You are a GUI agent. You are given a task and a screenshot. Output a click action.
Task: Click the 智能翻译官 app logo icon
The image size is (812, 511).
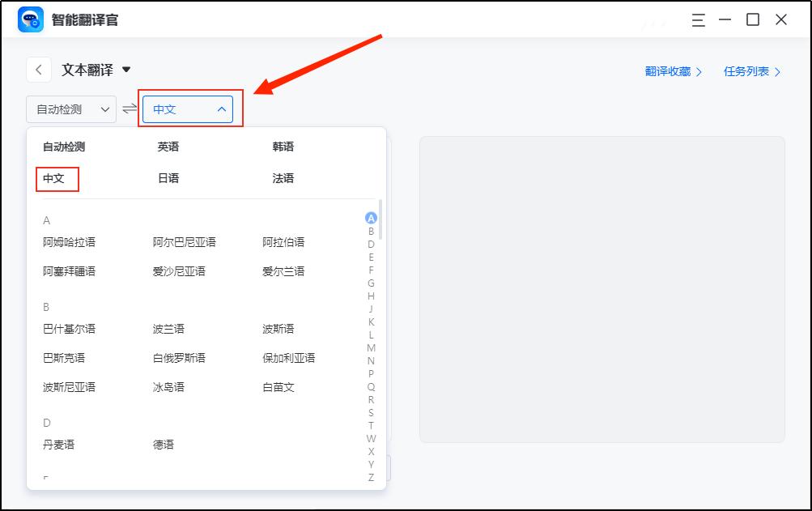(x=29, y=18)
